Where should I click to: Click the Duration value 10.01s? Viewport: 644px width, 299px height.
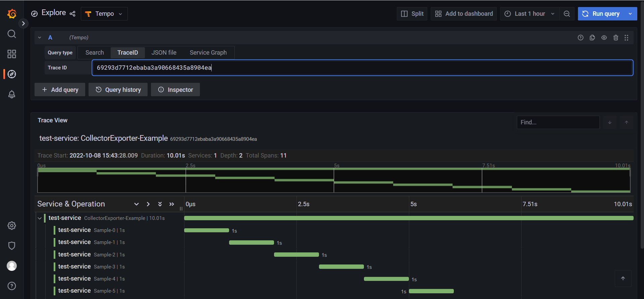coord(176,156)
